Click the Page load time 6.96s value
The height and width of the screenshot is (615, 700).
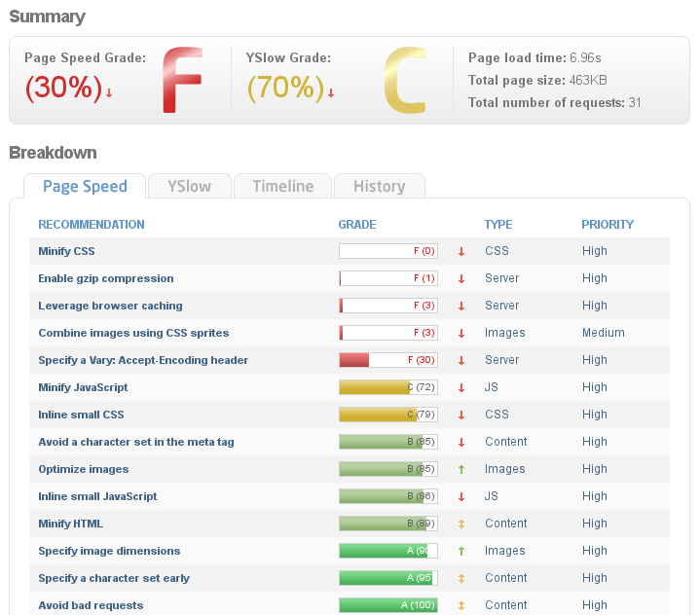click(585, 58)
